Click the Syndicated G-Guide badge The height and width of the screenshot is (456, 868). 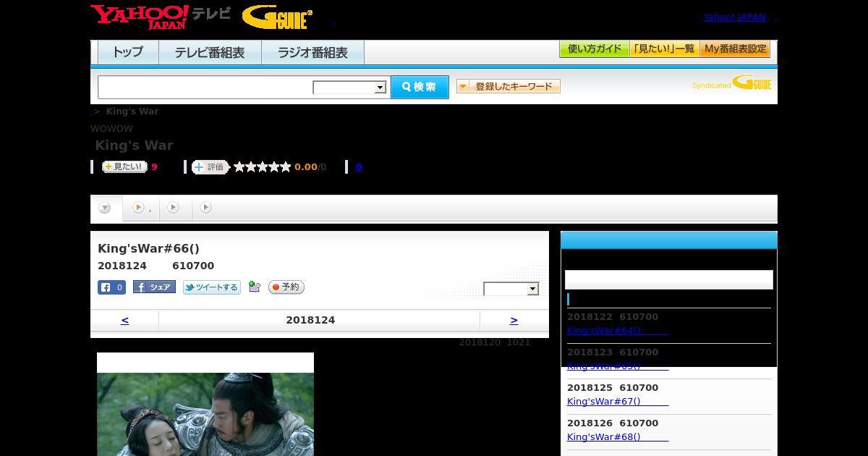(x=731, y=83)
